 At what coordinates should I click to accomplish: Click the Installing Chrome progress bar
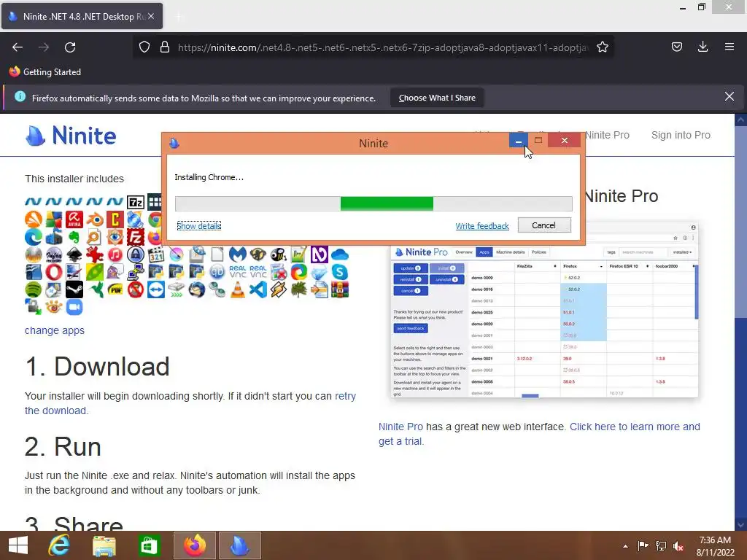click(x=373, y=204)
